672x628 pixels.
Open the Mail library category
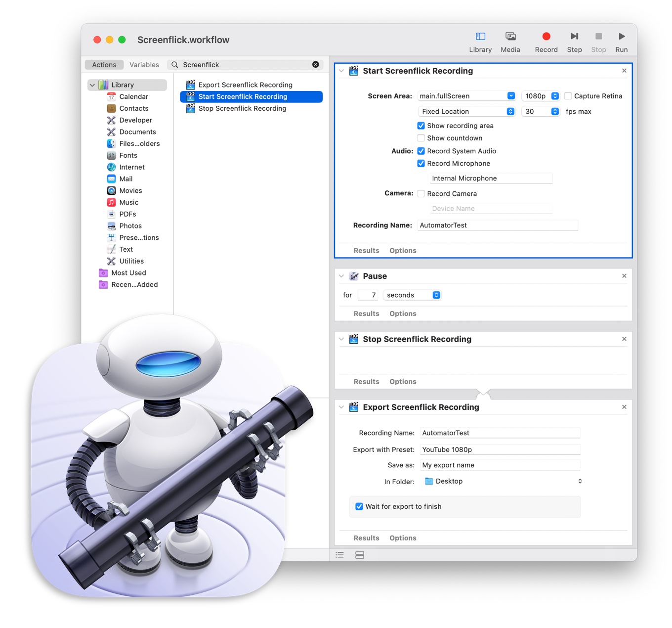tap(120, 179)
